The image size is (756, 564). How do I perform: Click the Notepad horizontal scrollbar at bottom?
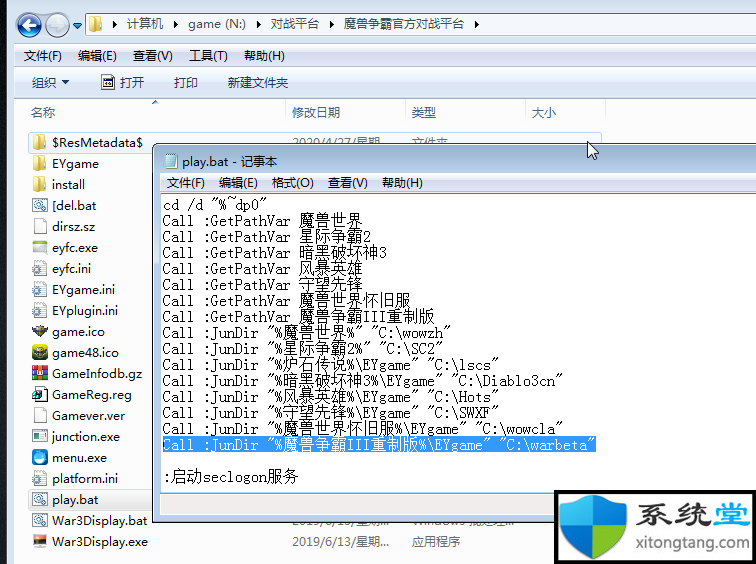[x=358, y=505]
